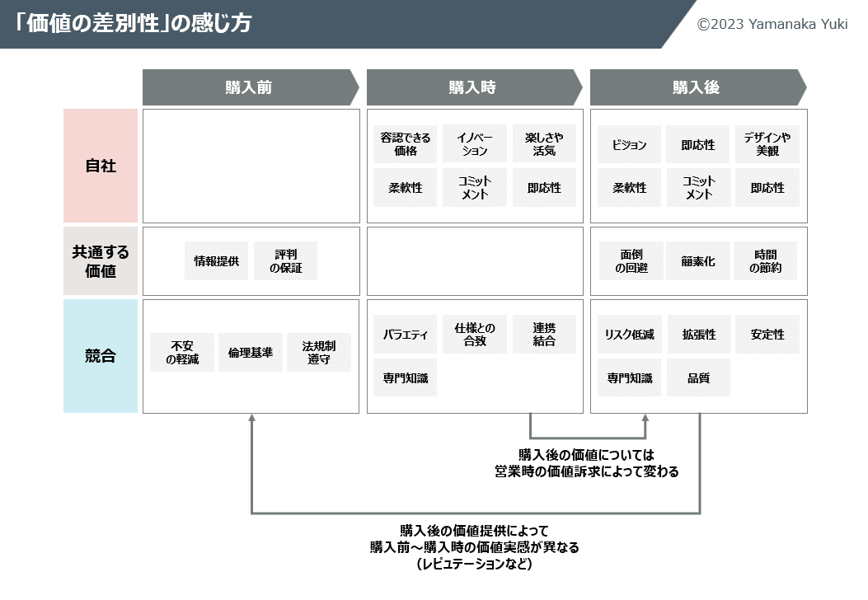Click 即応性 in the 購入時 自社 cell
This screenshot has height=600, width=868.
[x=544, y=188]
